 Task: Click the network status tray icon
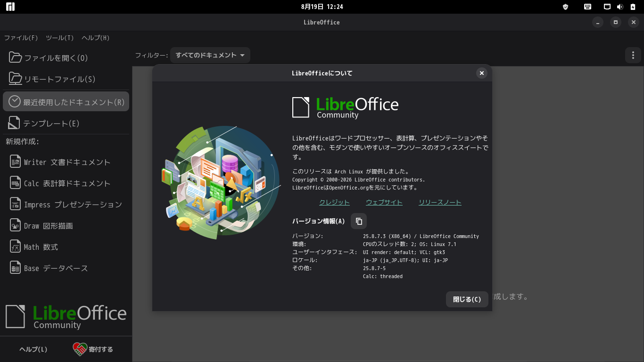607,7
